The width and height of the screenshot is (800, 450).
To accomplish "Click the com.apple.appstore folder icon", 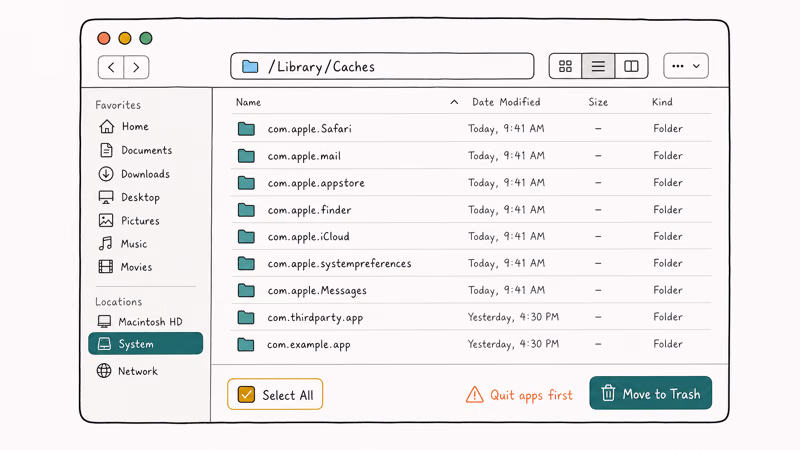I will pyautogui.click(x=246, y=183).
